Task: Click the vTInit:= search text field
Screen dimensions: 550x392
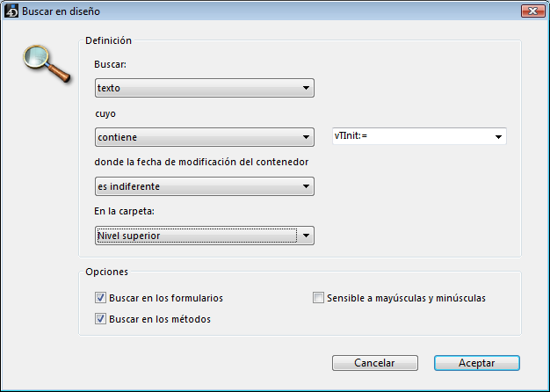Action: (409, 137)
